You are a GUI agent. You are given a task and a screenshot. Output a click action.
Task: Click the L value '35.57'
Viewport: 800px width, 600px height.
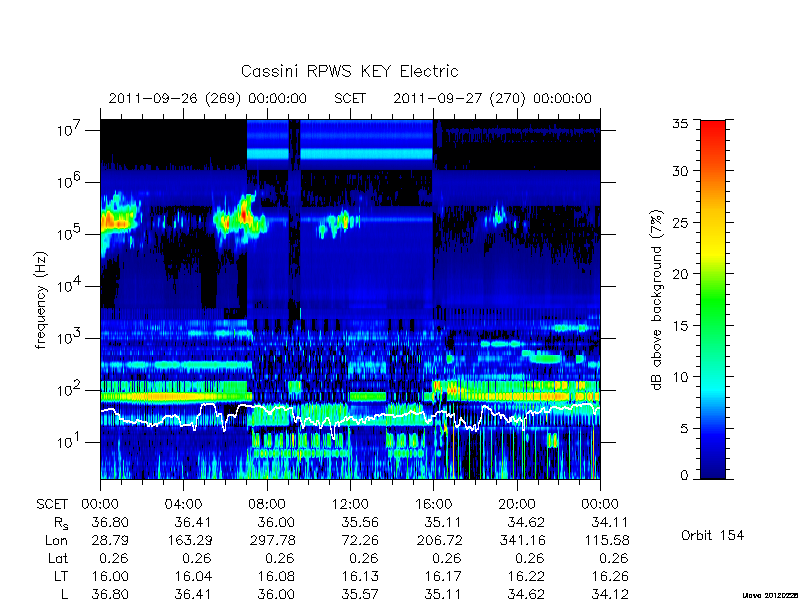click(x=360, y=594)
